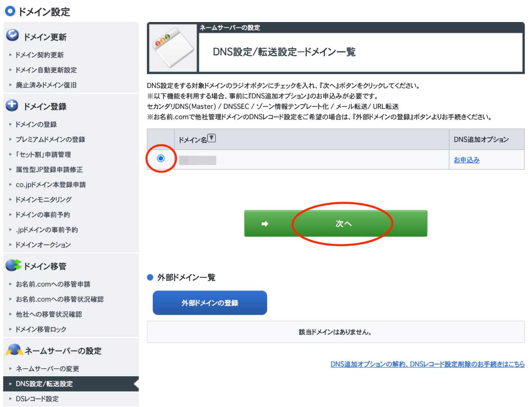Open the ドメイン名 column sort filter
This screenshot has height=407, width=532.
point(212,138)
